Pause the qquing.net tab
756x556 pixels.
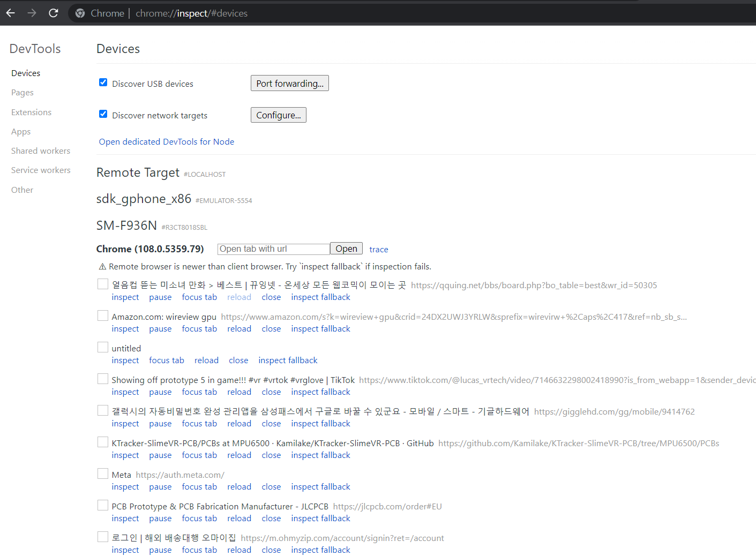(x=160, y=297)
